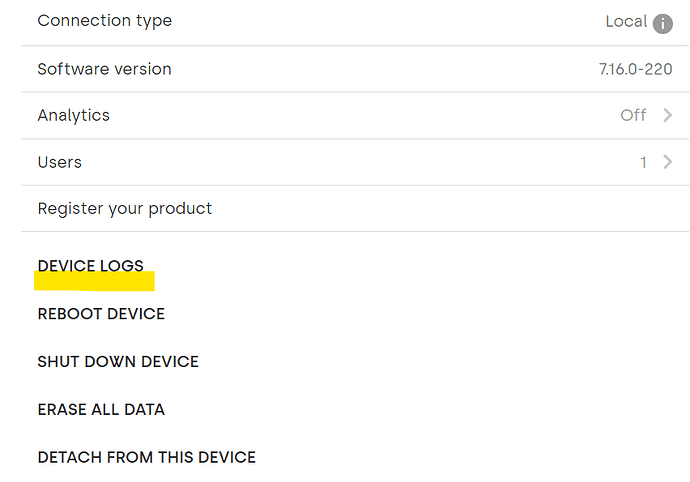
Task: Expand the Analytics row chevron arrow
Action: [668, 115]
